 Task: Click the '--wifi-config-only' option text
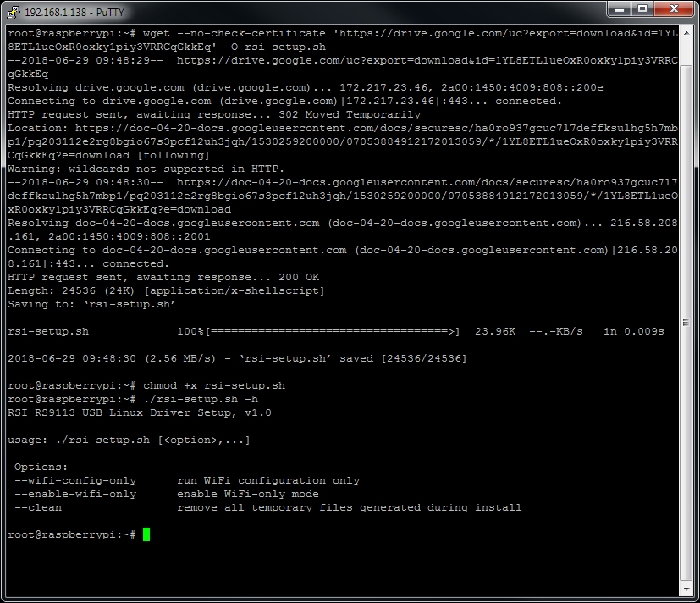(x=75, y=480)
